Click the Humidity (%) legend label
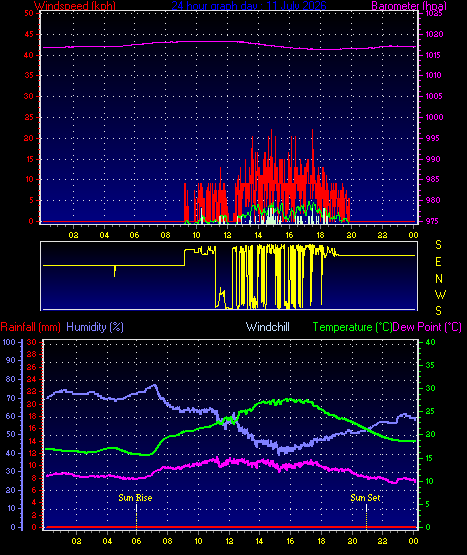Screen dimensions: 467x555 [x=95, y=327]
